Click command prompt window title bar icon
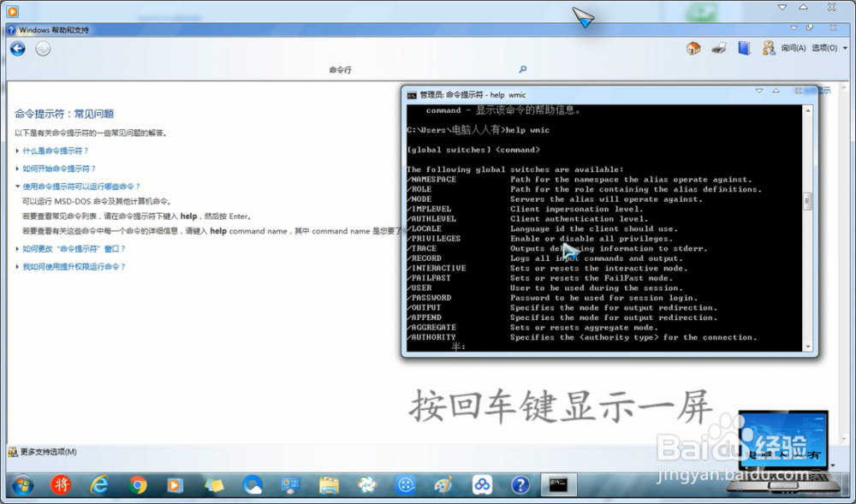856x504 pixels. tap(412, 95)
